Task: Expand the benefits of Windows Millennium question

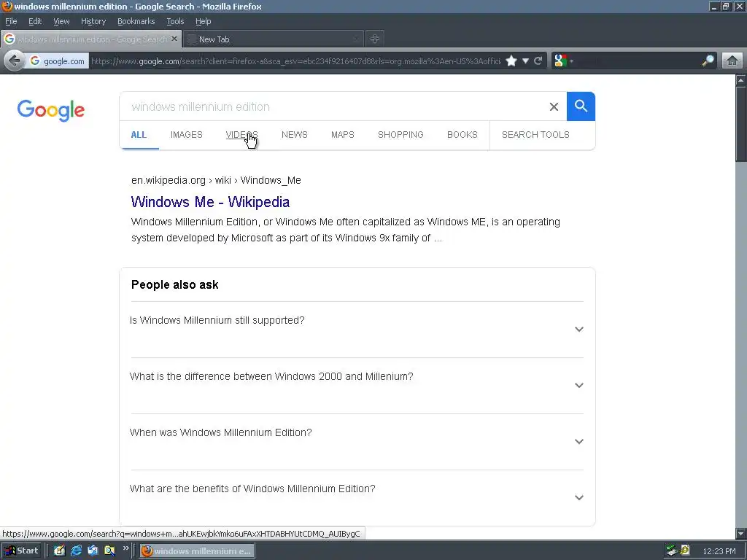Action: click(357, 497)
